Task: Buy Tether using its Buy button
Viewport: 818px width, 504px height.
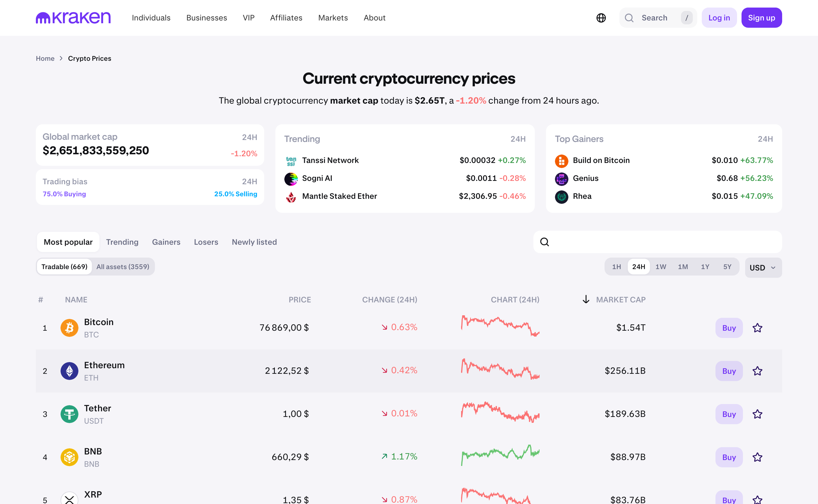Action: (x=729, y=414)
